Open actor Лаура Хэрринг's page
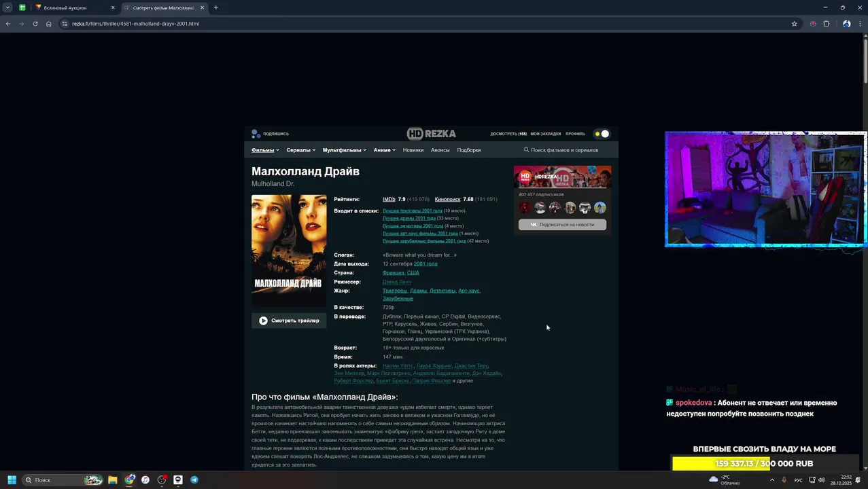 click(x=434, y=366)
